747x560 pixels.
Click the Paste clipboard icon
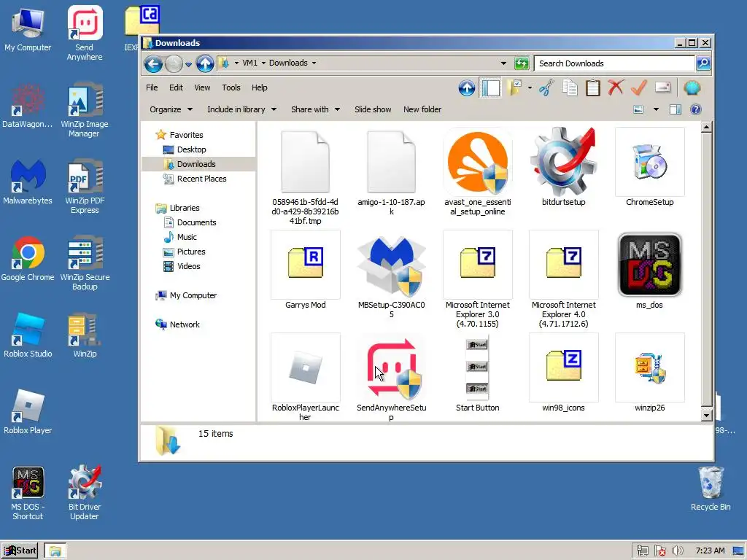coord(592,88)
